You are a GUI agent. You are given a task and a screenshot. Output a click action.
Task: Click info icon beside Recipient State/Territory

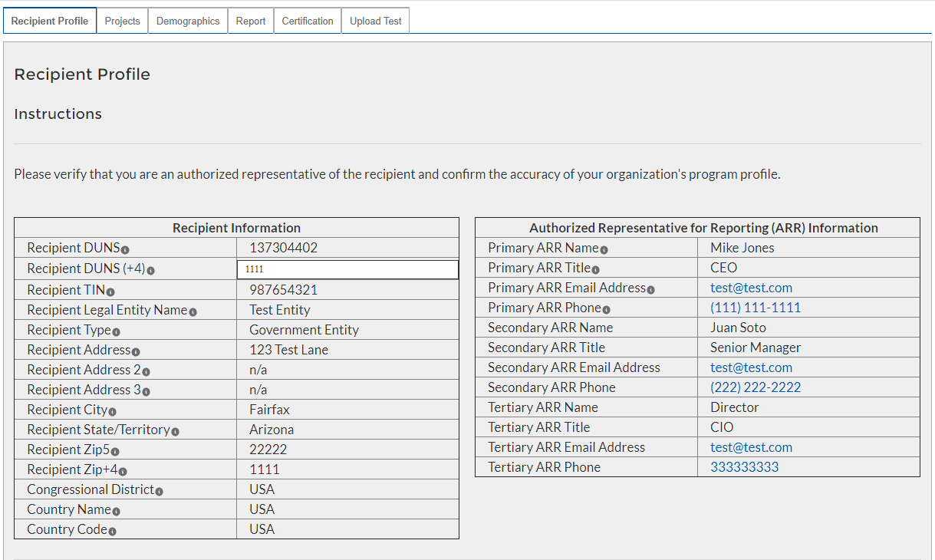[x=175, y=432]
